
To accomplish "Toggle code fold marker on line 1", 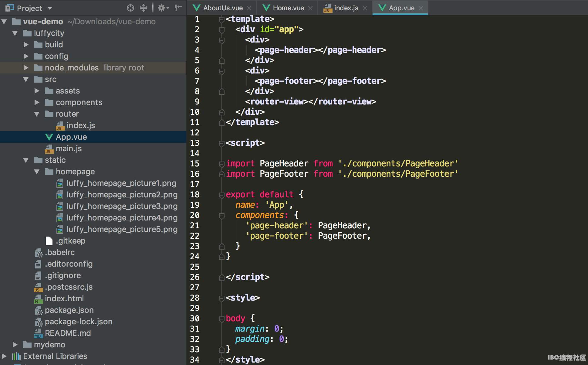I will pos(222,19).
